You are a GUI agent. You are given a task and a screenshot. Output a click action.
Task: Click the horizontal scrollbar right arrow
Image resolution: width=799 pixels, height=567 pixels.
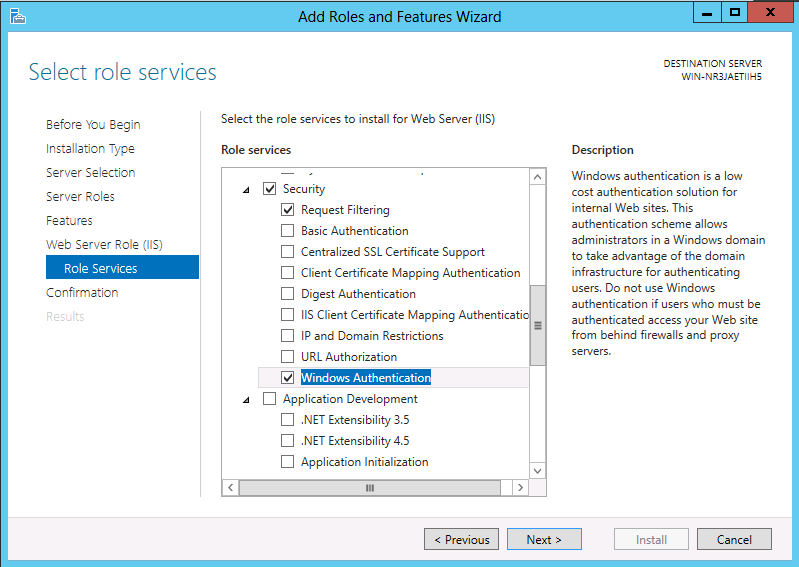tap(520, 488)
